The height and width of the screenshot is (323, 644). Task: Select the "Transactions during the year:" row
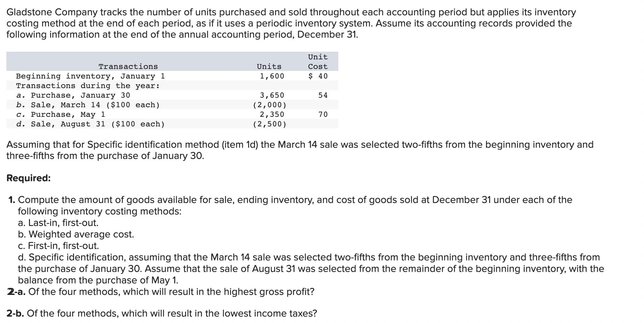[88, 86]
